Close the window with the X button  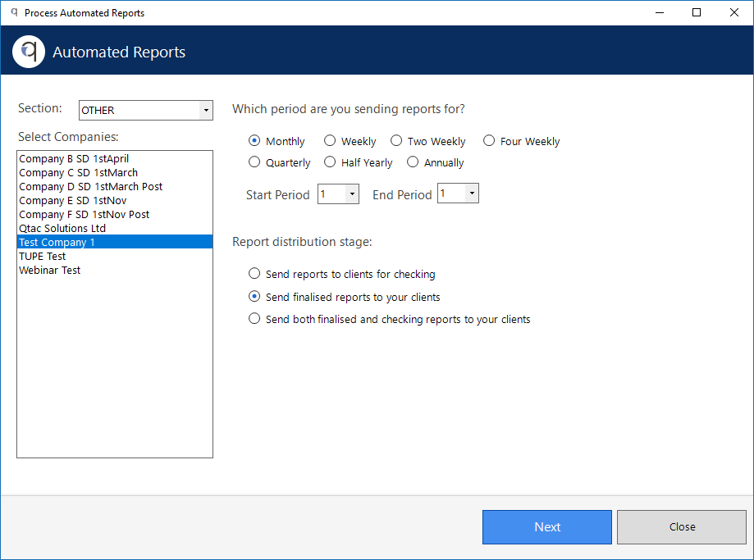733,13
